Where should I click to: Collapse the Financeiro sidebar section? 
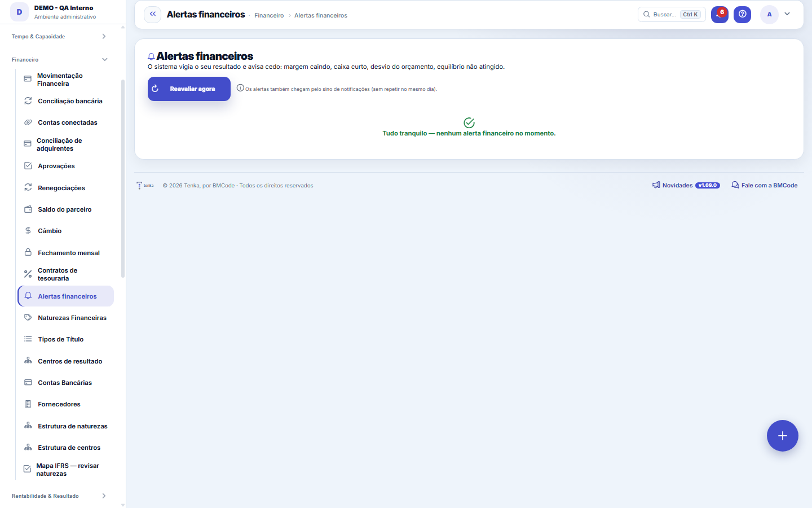(60, 59)
